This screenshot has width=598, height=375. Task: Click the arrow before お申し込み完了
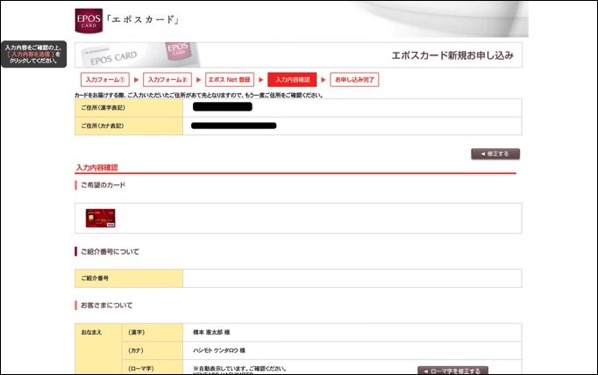[x=323, y=80]
